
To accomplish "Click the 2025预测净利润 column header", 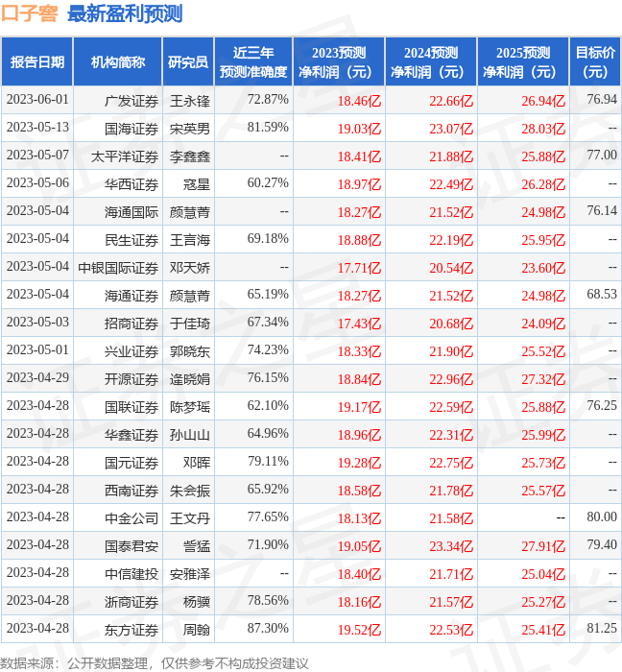I will pyautogui.click(x=523, y=62).
